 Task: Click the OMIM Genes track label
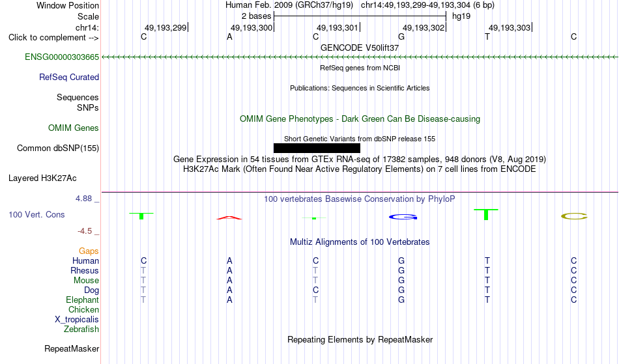[73, 128]
